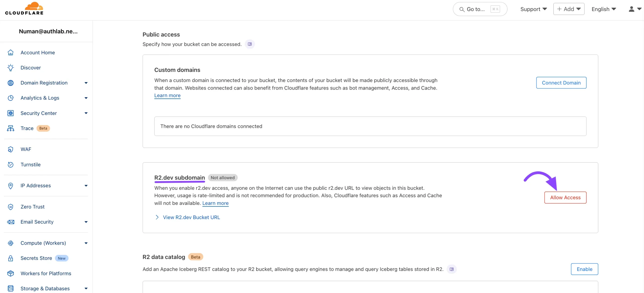
Task: Open the English language dropdown
Action: coord(604,9)
